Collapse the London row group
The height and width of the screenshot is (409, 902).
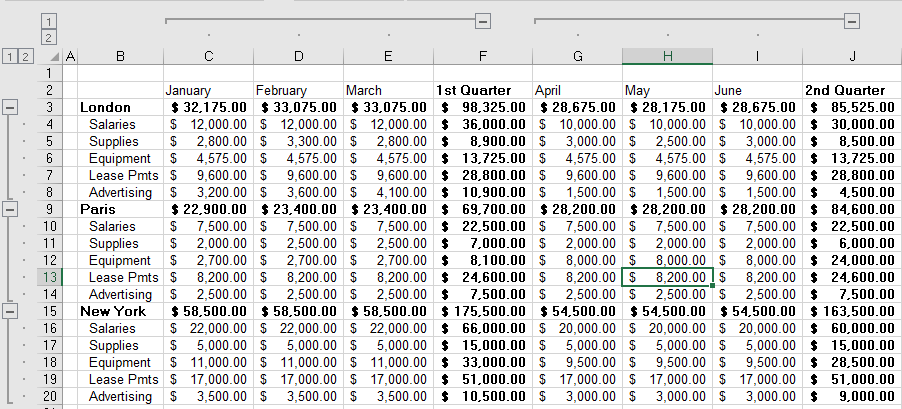[11, 107]
